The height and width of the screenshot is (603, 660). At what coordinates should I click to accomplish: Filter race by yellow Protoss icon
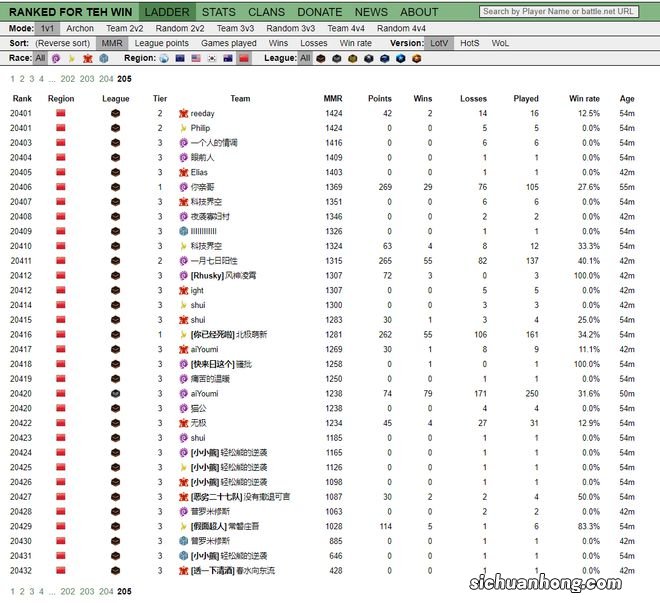pos(72,59)
